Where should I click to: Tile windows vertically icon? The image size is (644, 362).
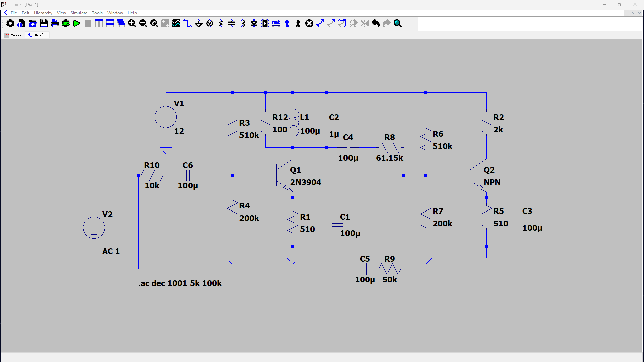[x=99, y=23]
